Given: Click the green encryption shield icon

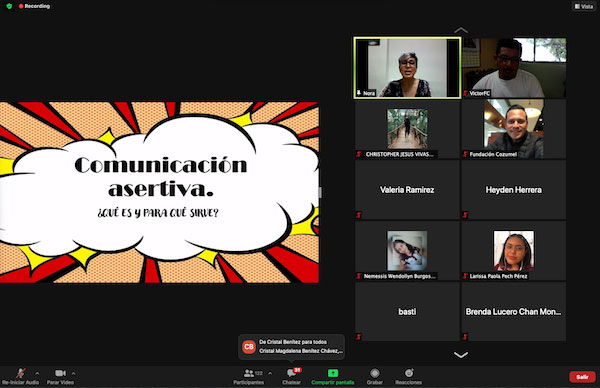Looking at the screenshot, I should 9,6.
